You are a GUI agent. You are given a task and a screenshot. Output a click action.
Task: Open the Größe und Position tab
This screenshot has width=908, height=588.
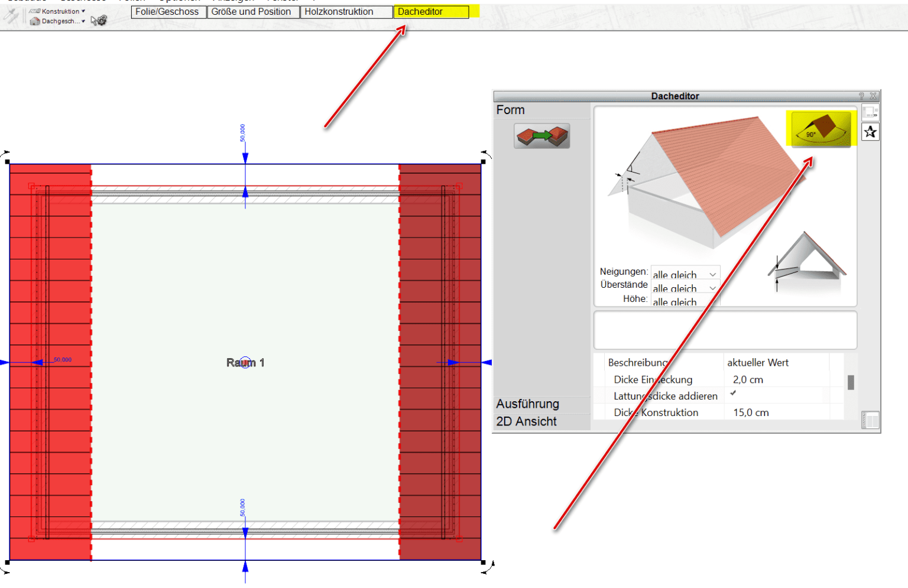[x=253, y=11]
